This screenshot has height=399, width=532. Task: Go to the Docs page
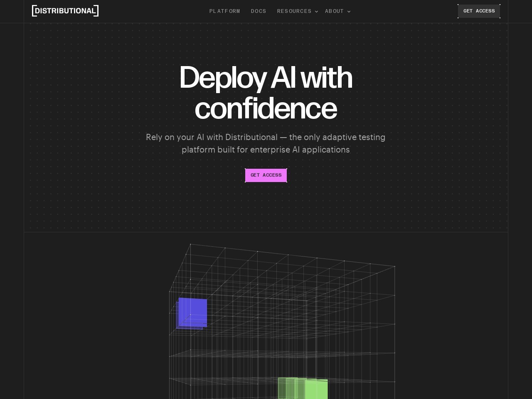click(259, 11)
